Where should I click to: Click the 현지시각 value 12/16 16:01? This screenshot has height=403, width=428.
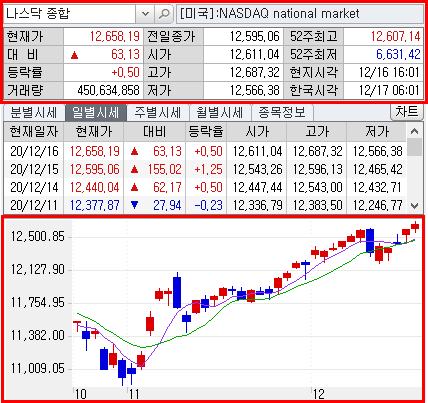pyautogui.click(x=389, y=72)
